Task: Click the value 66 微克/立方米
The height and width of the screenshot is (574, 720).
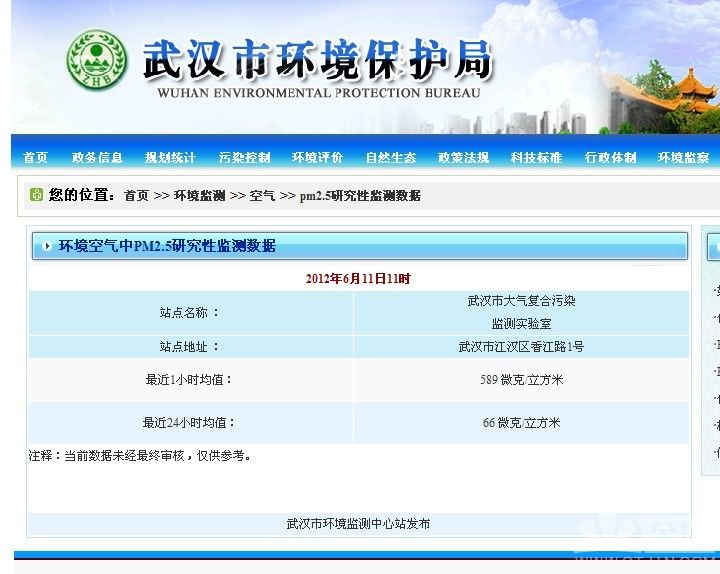Action: [x=521, y=422]
